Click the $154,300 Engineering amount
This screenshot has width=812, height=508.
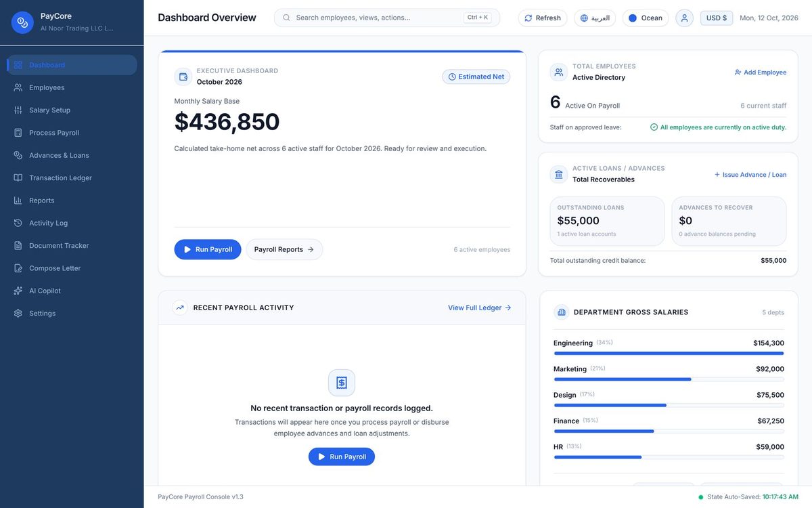point(769,343)
